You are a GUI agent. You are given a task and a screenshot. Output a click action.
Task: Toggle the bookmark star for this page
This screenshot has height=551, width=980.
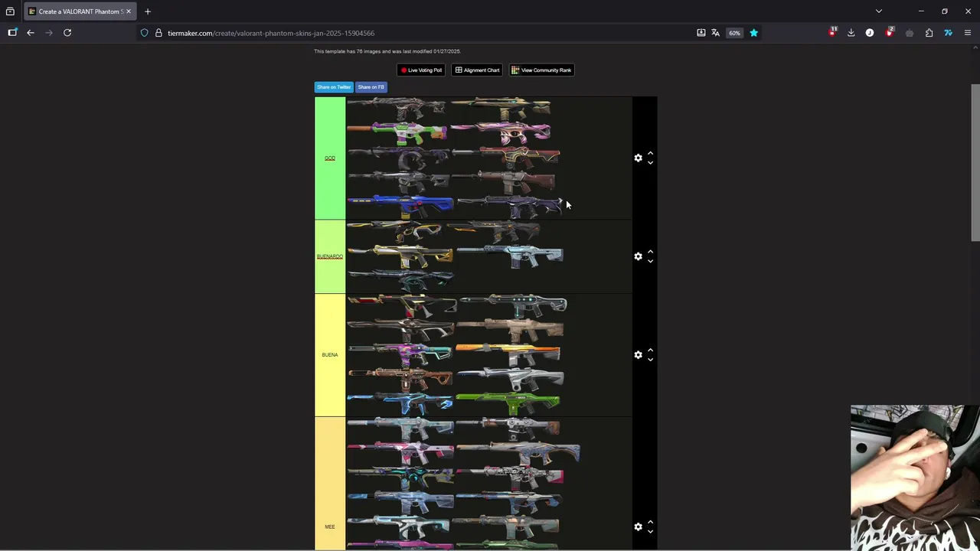click(x=753, y=33)
